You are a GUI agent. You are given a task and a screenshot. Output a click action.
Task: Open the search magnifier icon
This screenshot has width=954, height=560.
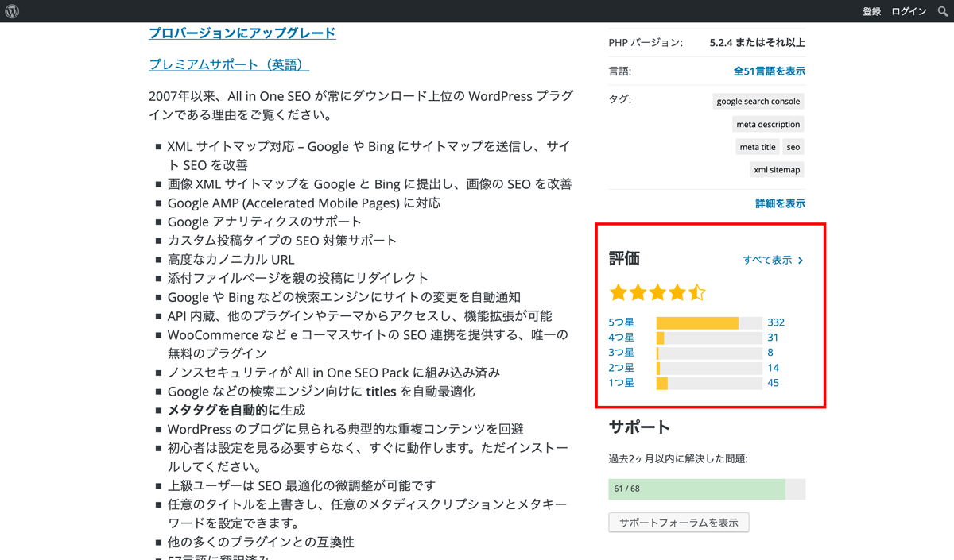point(943,11)
